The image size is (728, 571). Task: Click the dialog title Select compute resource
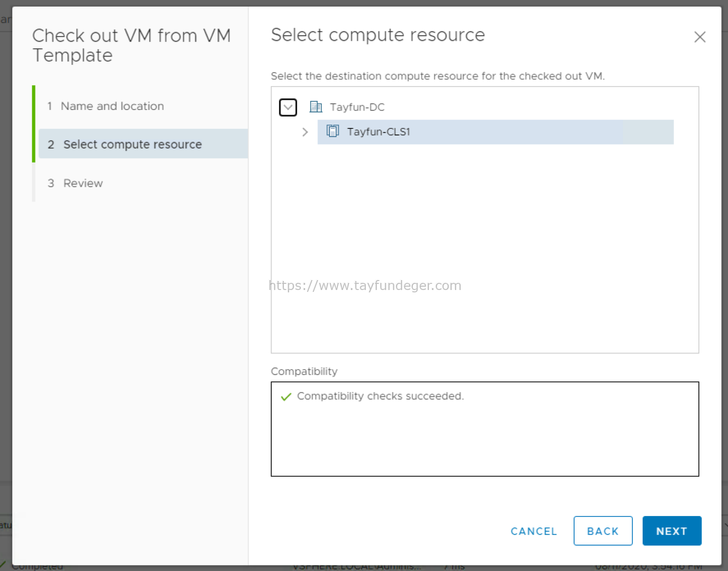pos(378,35)
